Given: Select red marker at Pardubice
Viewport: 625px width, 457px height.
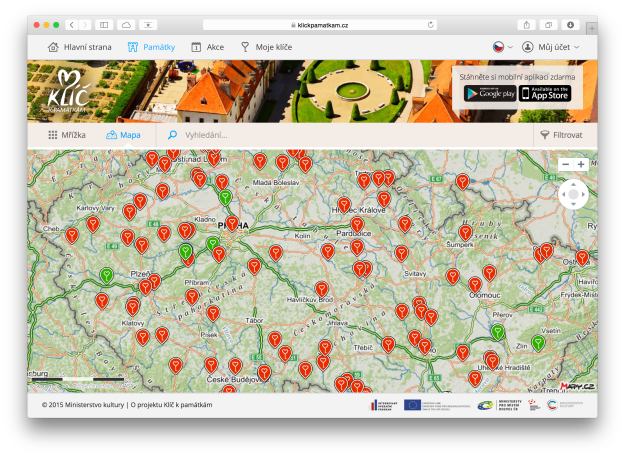Looking at the screenshot, I should 357,225.
